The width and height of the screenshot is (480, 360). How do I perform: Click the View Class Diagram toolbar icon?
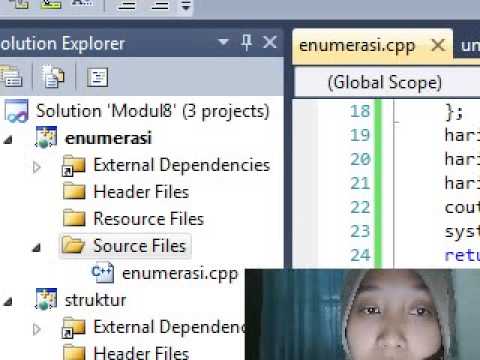tap(97, 77)
